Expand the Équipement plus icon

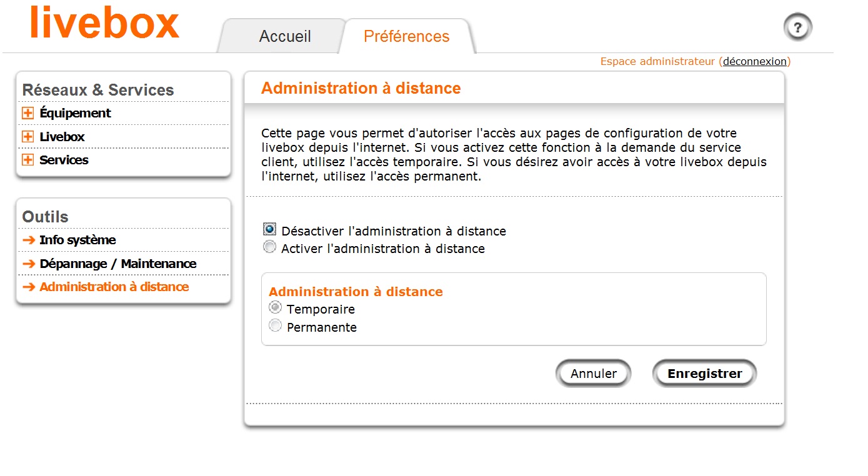(x=27, y=113)
